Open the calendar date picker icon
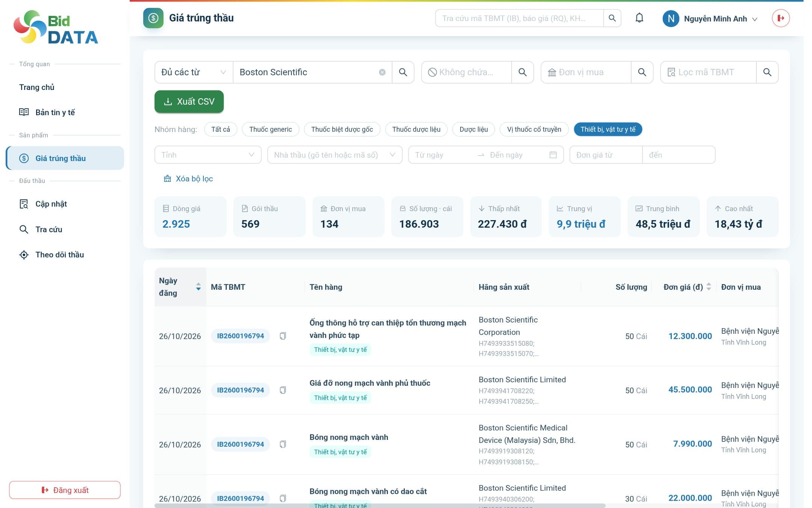This screenshot has height=508, width=812. [x=553, y=155]
